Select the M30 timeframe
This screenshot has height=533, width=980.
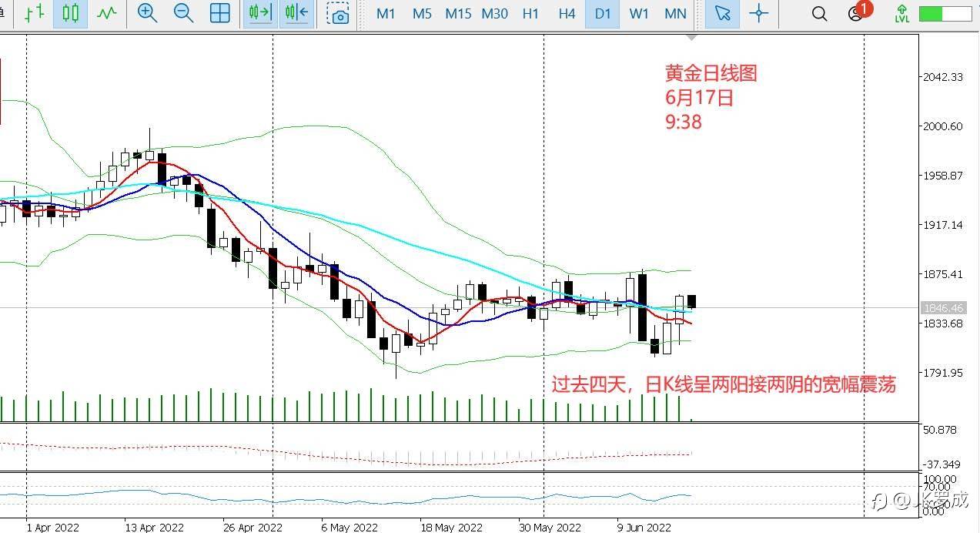click(494, 14)
